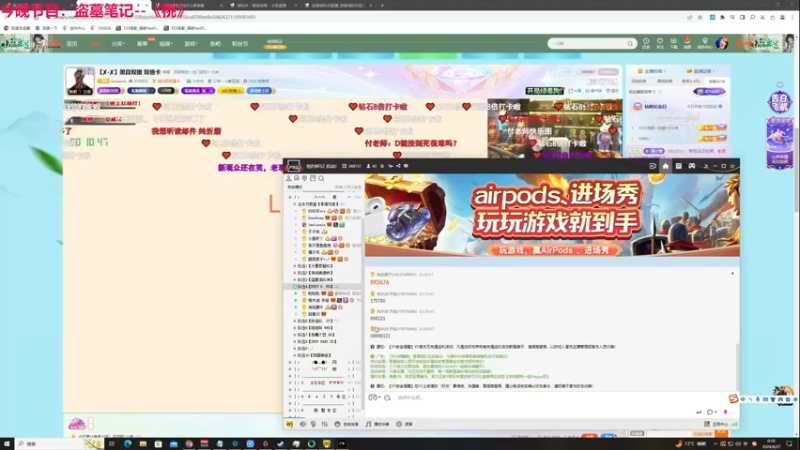Click chat message 592676 in YY chat

[x=380, y=282]
